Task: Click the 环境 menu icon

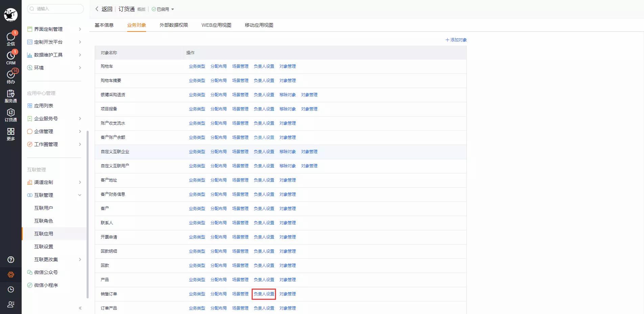Action: pyautogui.click(x=30, y=68)
